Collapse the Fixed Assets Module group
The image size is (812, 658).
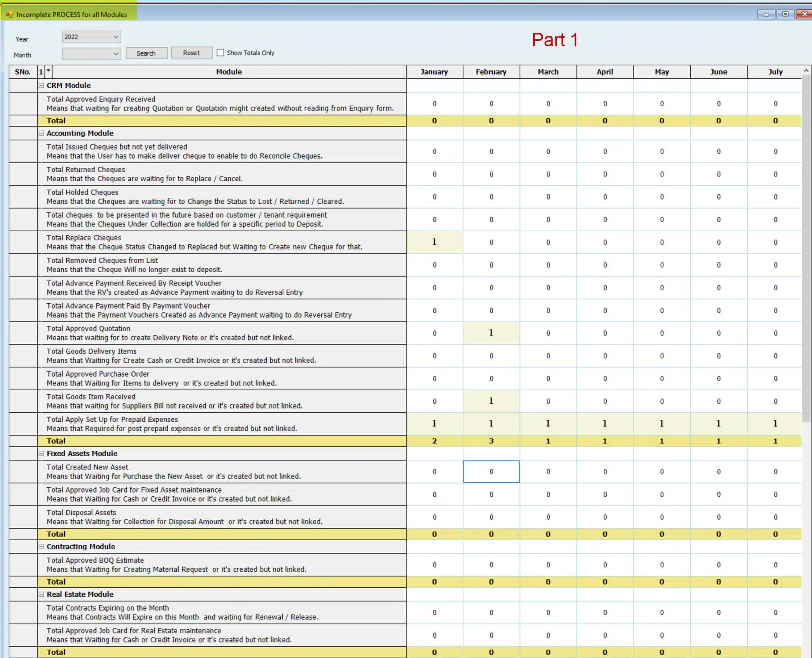pos(41,454)
